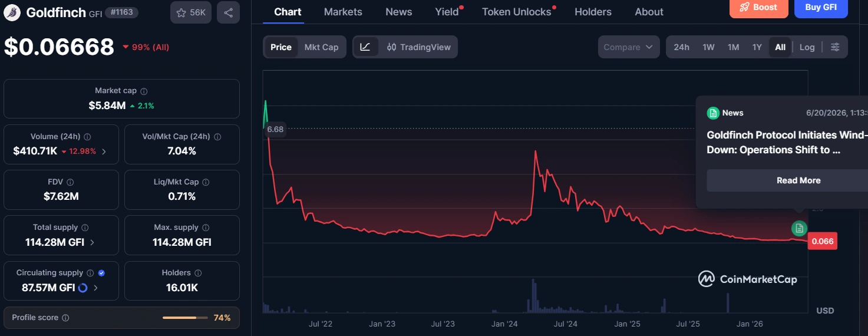Select the All time range
Viewport: 868px width, 336px height.
[x=780, y=47]
